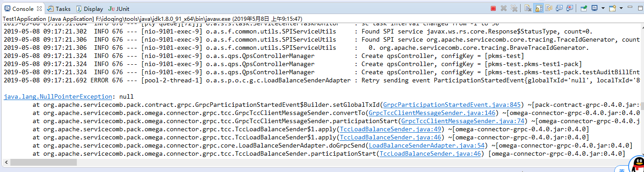The height and width of the screenshot is (172, 644).
Task: Open TccLoadBalanceSender.java:46 link on participationStart line
Action: (430, 153)
